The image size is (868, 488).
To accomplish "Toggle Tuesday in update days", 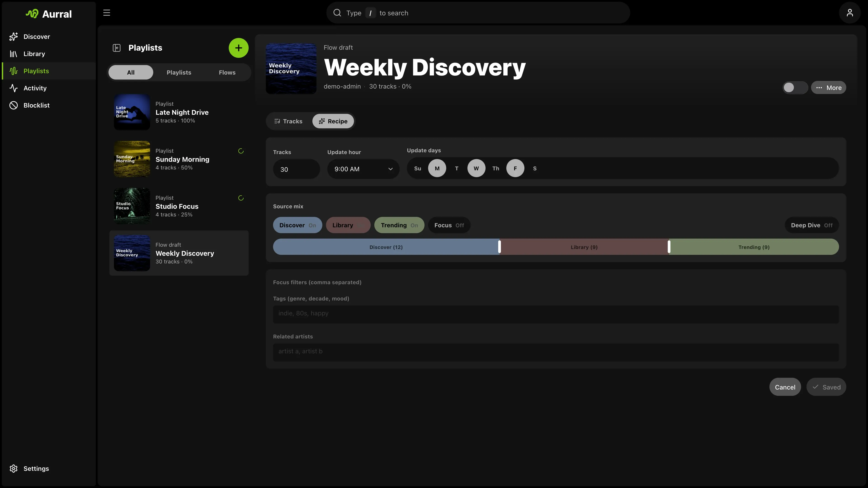I will tap(457, 168).
